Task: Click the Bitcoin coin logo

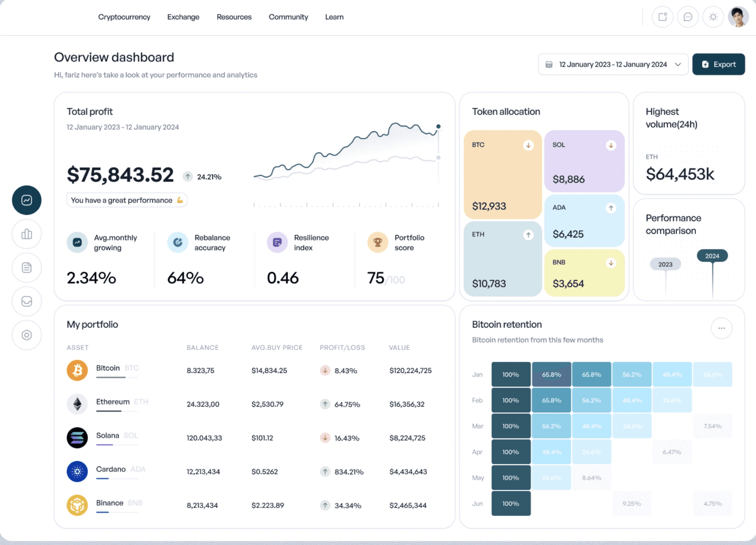Action: [x=77, y=370]
